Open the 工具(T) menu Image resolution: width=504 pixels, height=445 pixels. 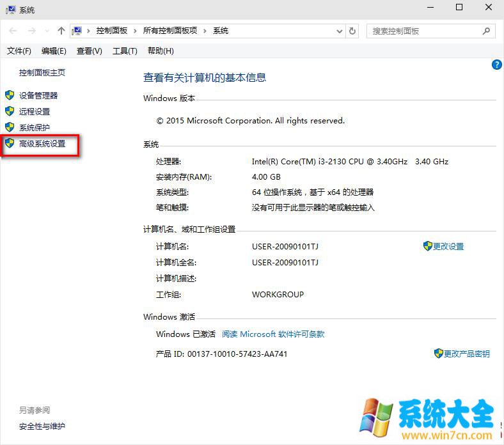point(125,51)
